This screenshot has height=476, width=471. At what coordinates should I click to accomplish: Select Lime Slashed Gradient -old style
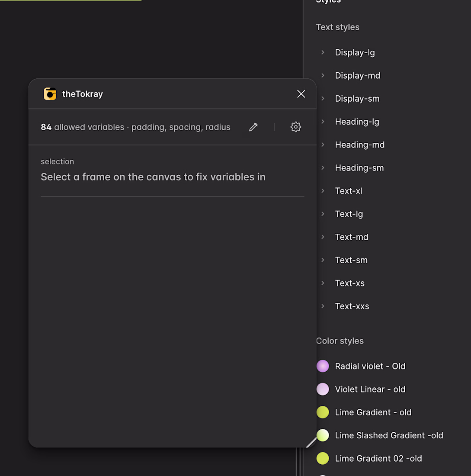pos(389,435)
